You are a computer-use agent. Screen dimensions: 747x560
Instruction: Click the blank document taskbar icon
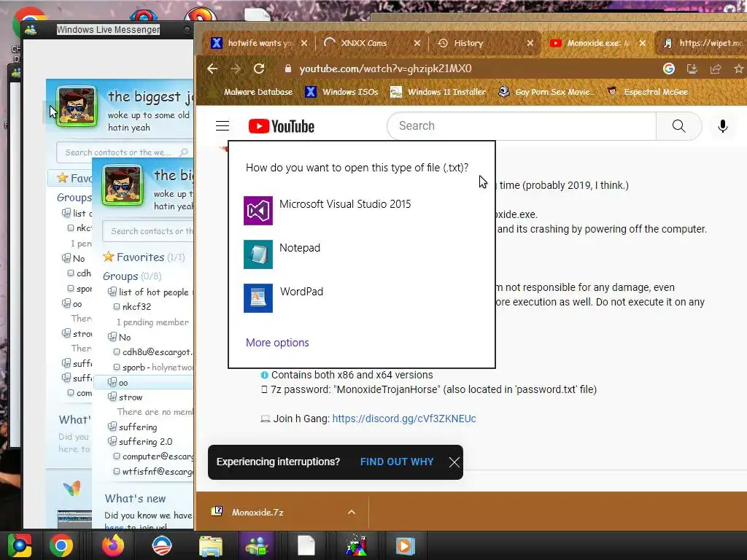tap(306, 545)
